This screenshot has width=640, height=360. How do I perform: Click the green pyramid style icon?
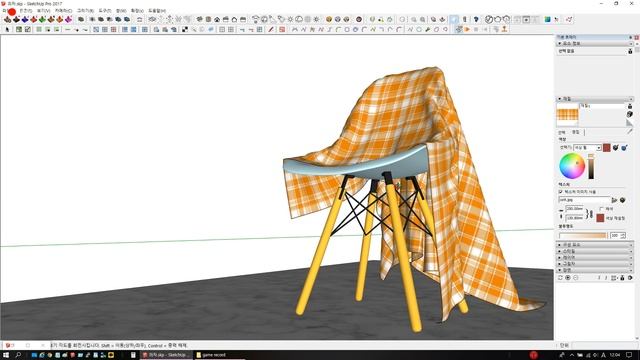(42, 19)
